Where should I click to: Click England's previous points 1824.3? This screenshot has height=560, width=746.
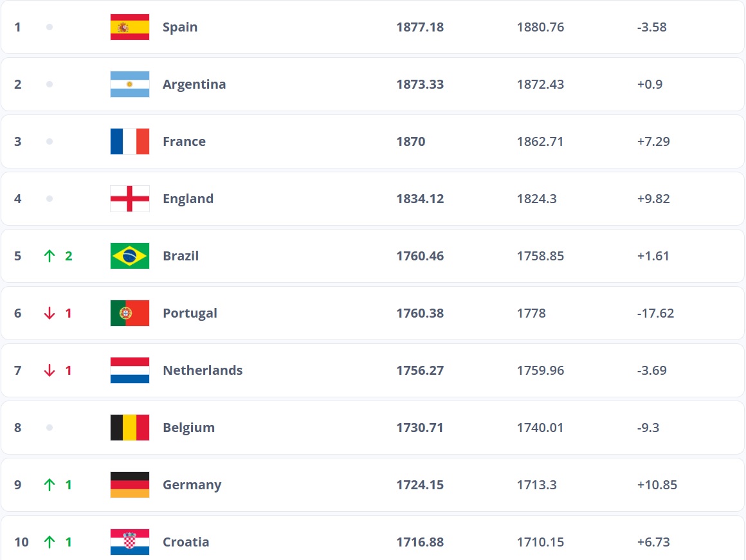point(537,199)
